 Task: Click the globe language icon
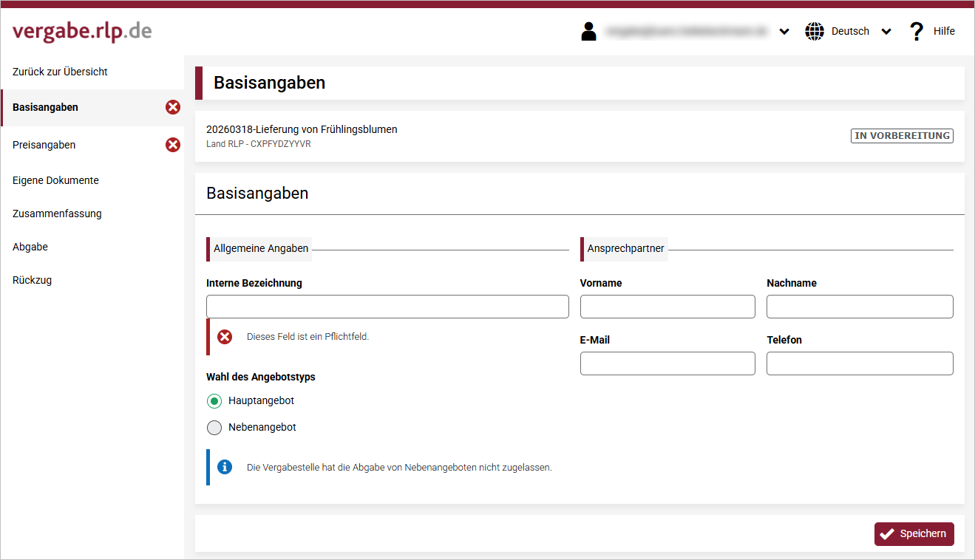[814, 31]
